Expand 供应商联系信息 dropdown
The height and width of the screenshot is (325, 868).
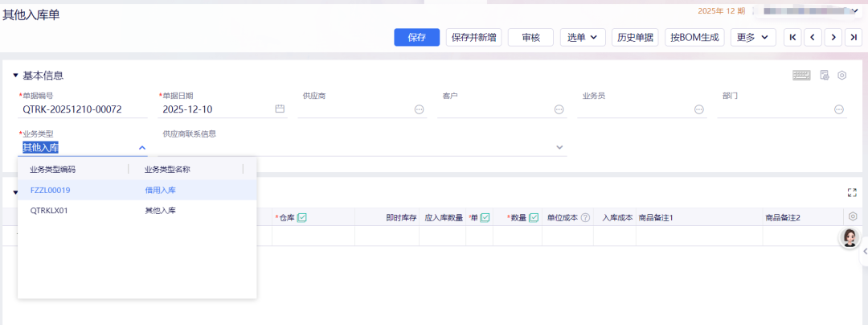pyautogui.click(x=559, y=147)
